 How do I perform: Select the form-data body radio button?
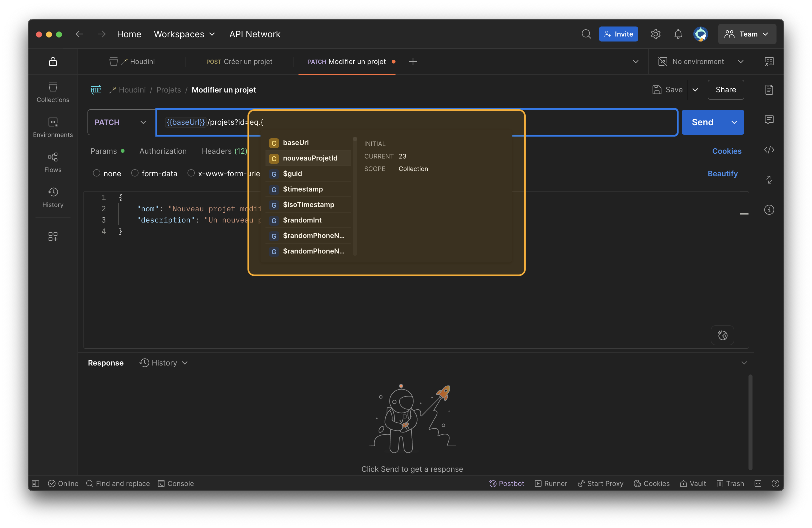click(135, 173)
